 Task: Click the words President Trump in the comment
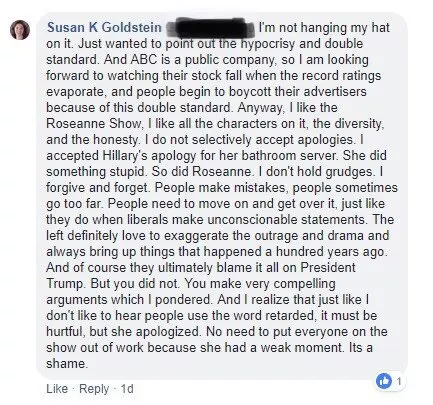point(201,276)
